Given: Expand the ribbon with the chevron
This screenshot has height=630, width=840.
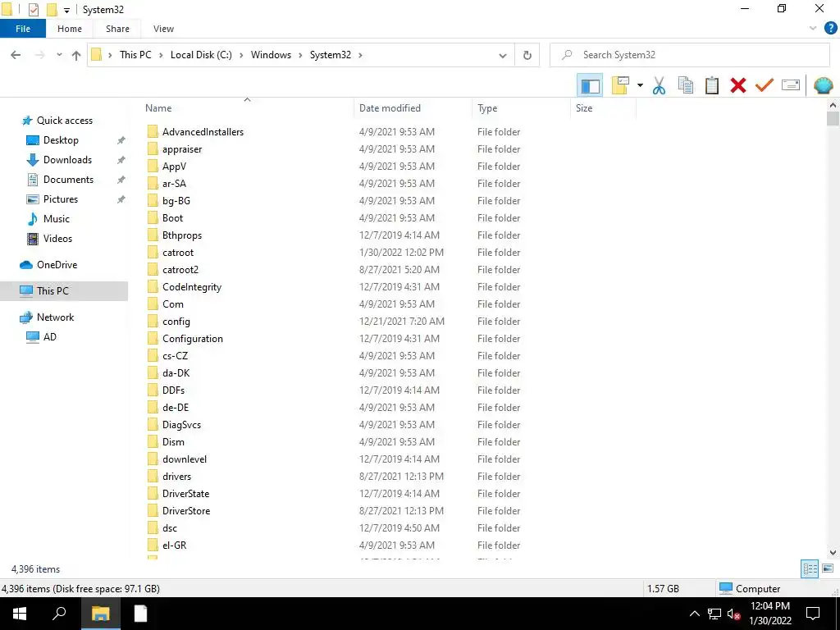Looking at the screenshot, I should [x=813, y=29].
